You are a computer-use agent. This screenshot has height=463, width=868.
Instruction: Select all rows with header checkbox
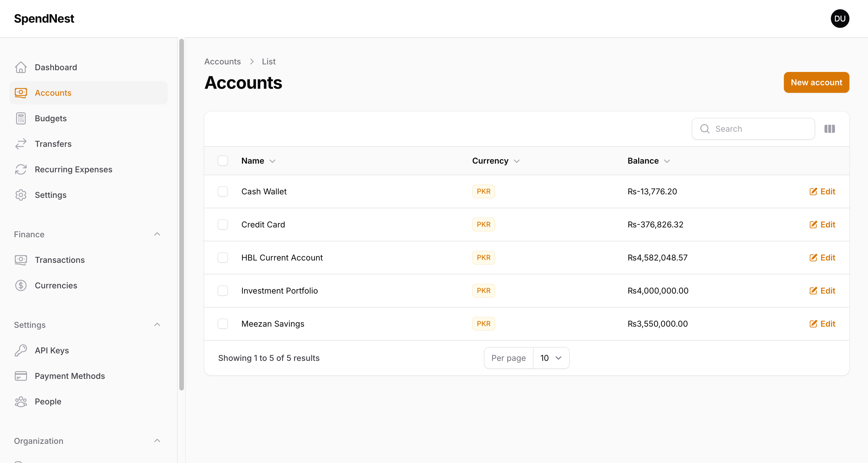pyautogui.click(x=223, y=161)
